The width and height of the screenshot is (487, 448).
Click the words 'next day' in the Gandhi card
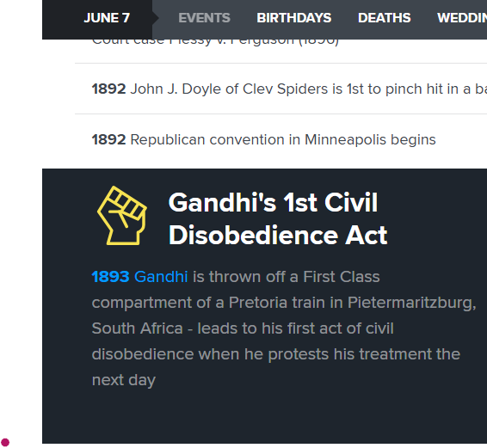124,380
